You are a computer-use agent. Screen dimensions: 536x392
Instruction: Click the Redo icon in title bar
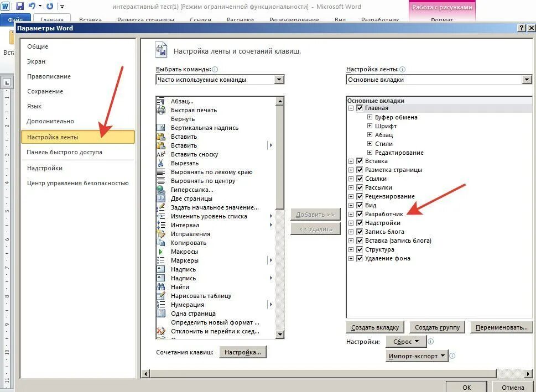point(50,6)
